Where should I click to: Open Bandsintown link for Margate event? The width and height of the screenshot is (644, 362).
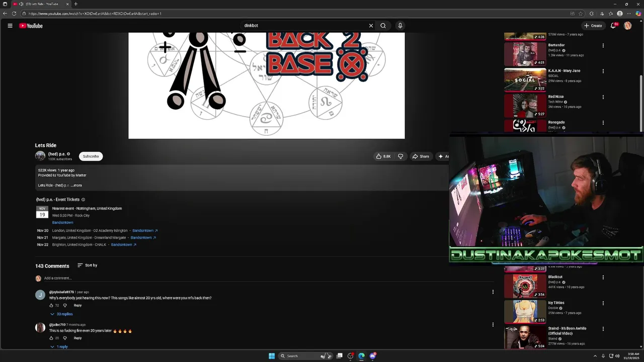tap(143, 237)
